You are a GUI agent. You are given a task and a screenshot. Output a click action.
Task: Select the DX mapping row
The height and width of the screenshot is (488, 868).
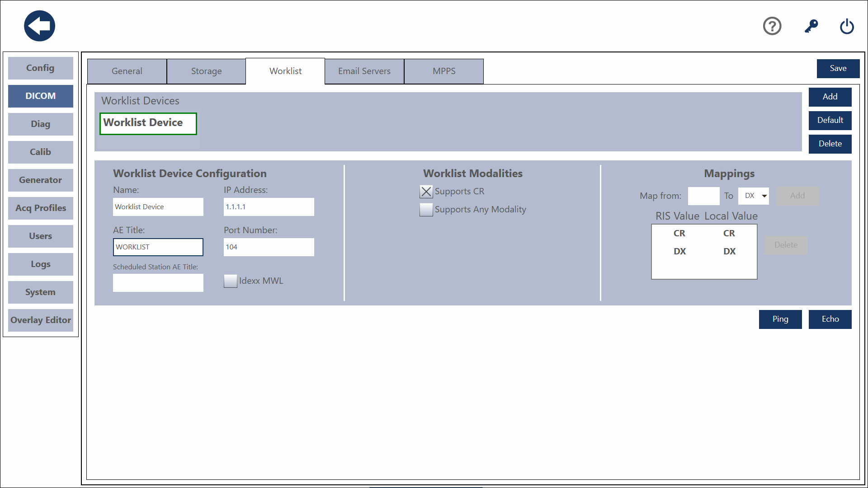pos(704,252)
